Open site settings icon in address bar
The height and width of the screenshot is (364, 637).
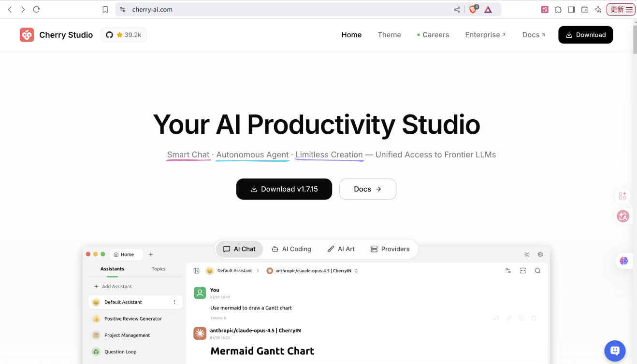click(122, 9)
